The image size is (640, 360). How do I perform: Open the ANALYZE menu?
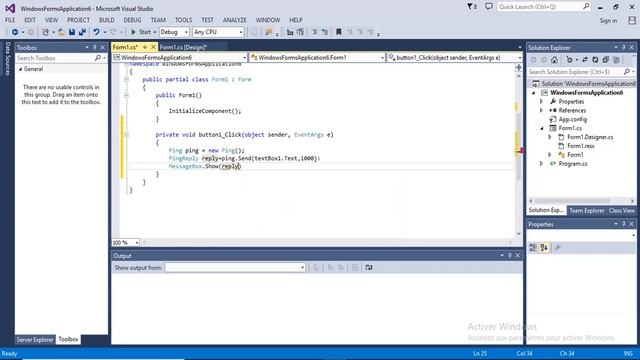[x=235, y=20]
